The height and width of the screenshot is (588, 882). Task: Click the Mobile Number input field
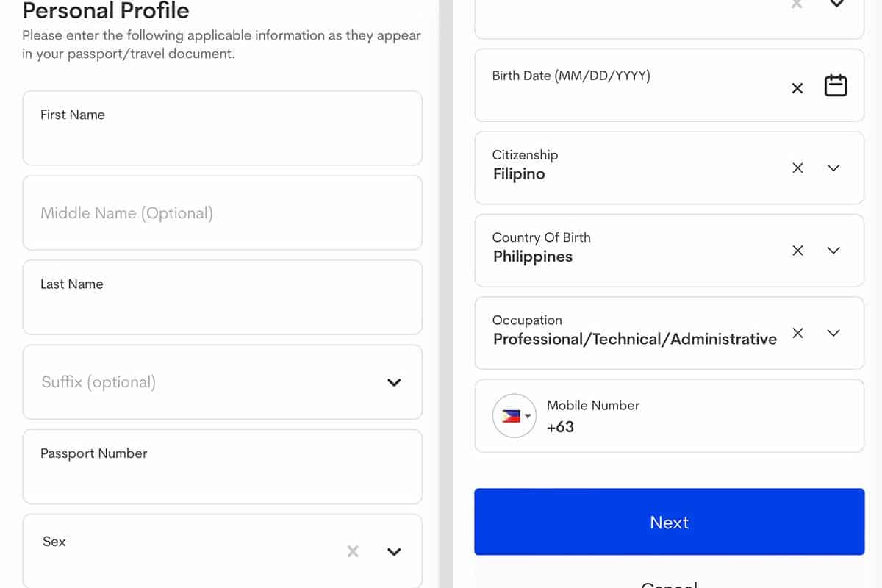pos(698,427)
